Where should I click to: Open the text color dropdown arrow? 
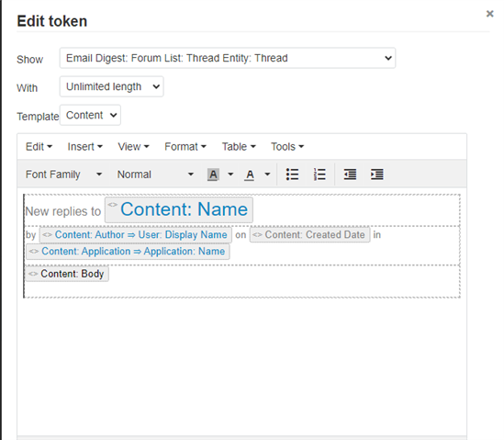(267, 175)
